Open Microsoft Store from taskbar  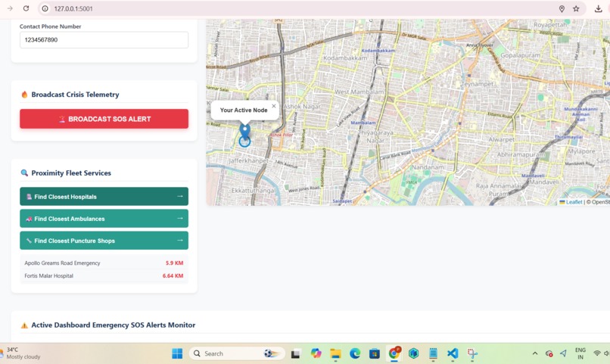pos(374,353)
